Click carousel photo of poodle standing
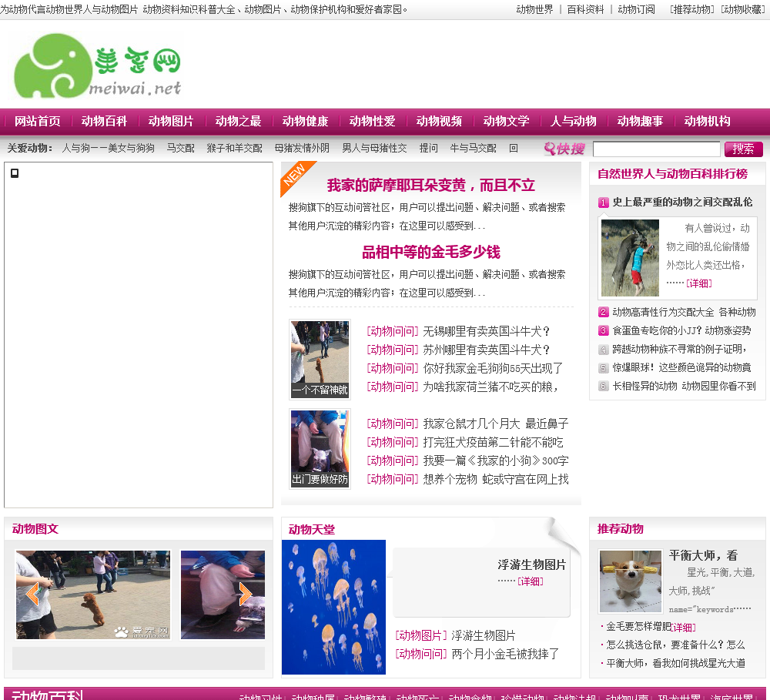The image size is (770, 700). pyautogui.click(x=93, y=594)
